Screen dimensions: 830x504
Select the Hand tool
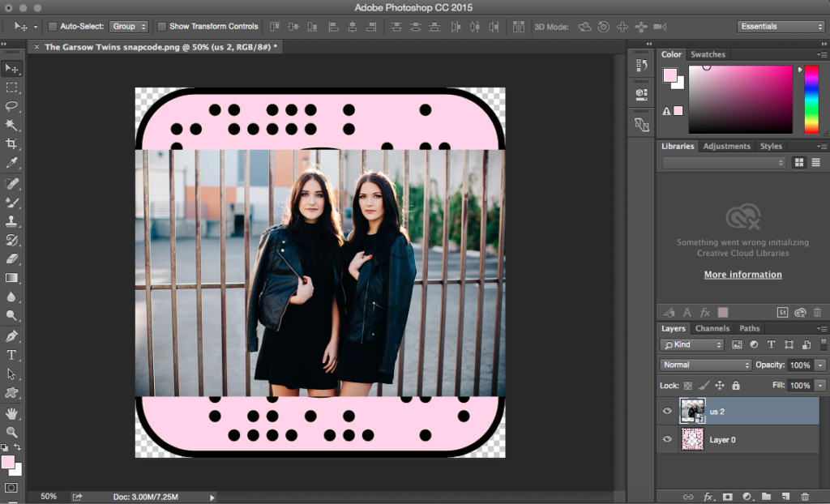(x=11, y=413)
